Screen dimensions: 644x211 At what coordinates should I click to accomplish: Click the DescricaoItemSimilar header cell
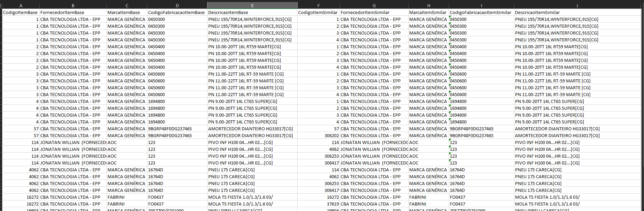tap(577, 12)
